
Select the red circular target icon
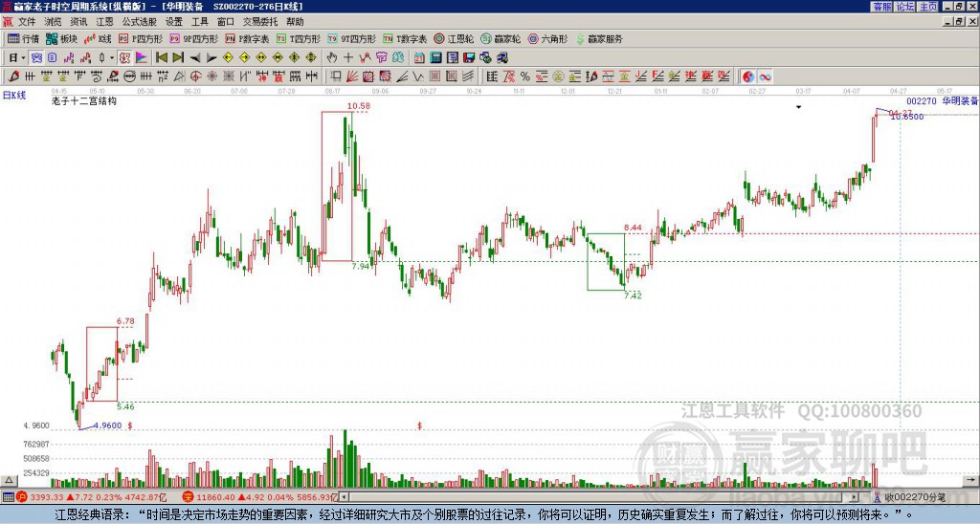point(195,76)
